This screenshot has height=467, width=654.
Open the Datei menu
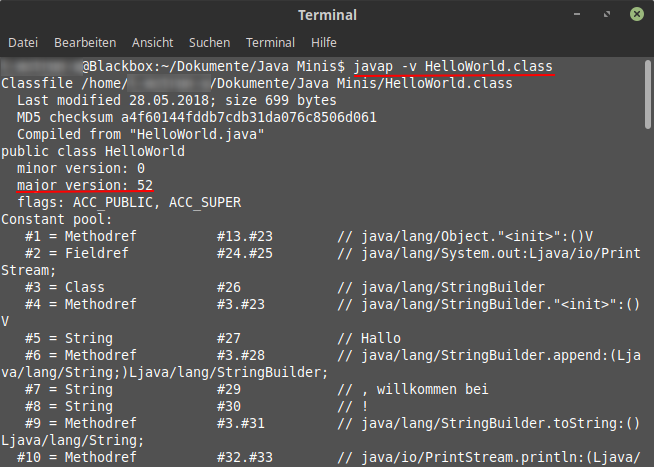[x=22, y=43]
